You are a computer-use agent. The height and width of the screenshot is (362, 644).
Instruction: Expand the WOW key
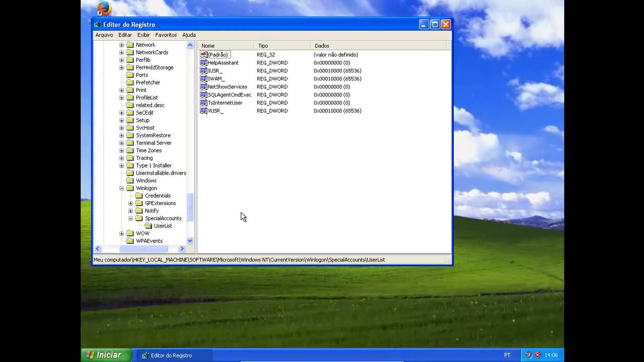(x=121, y=233)
